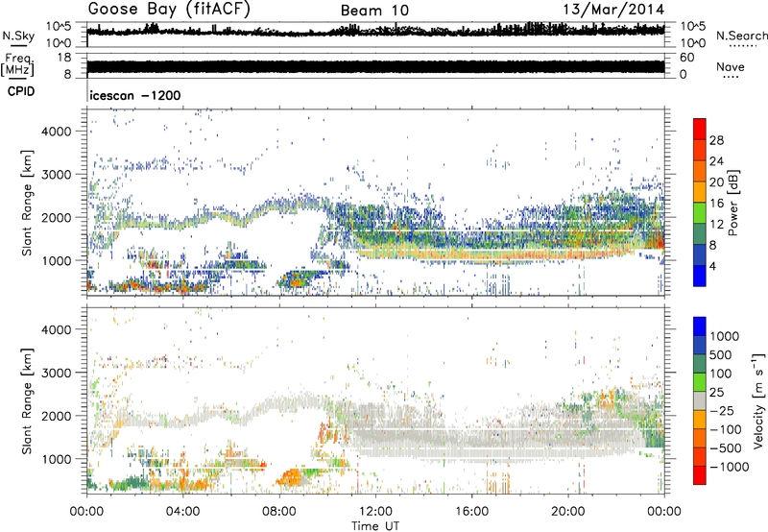
Task: Click the sky noise trace plot
Action: (x=375, y=31)
